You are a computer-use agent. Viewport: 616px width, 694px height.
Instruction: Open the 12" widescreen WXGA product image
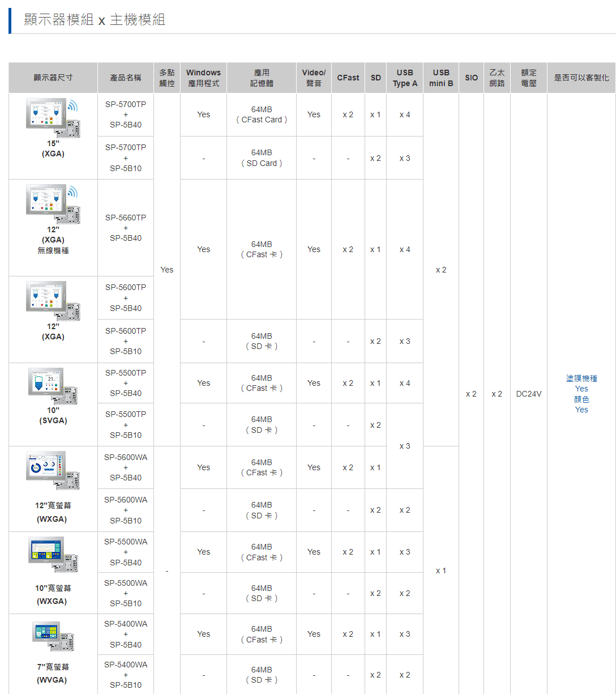click(x=53, y=470)
